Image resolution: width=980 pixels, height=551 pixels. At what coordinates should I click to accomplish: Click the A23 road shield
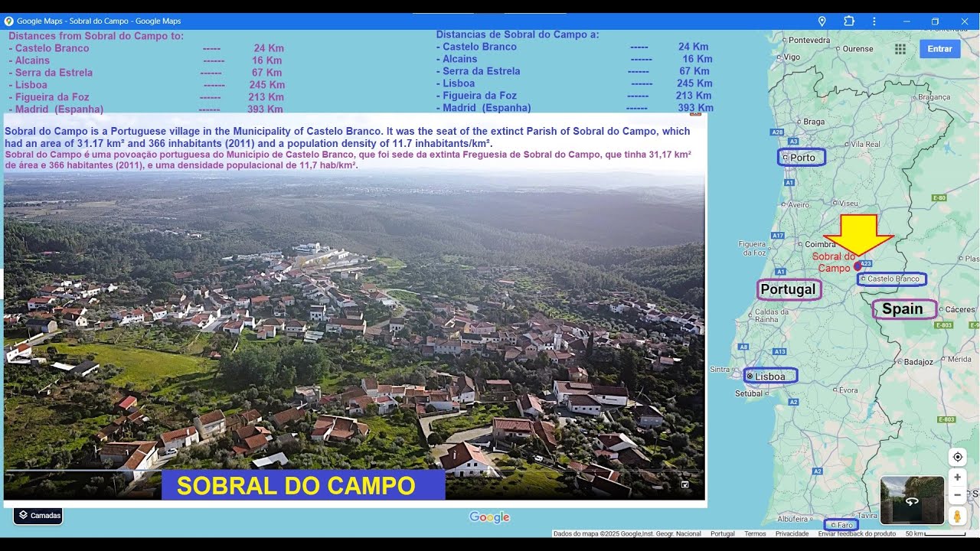tap(866, 263)
